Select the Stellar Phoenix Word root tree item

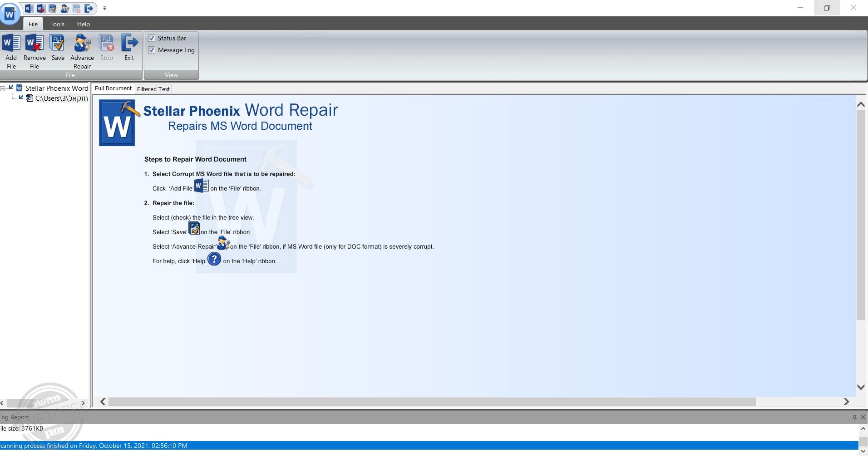(57, 88)
